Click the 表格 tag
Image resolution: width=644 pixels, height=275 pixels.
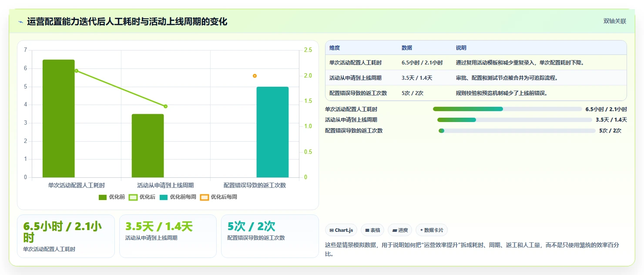(372, 230)
